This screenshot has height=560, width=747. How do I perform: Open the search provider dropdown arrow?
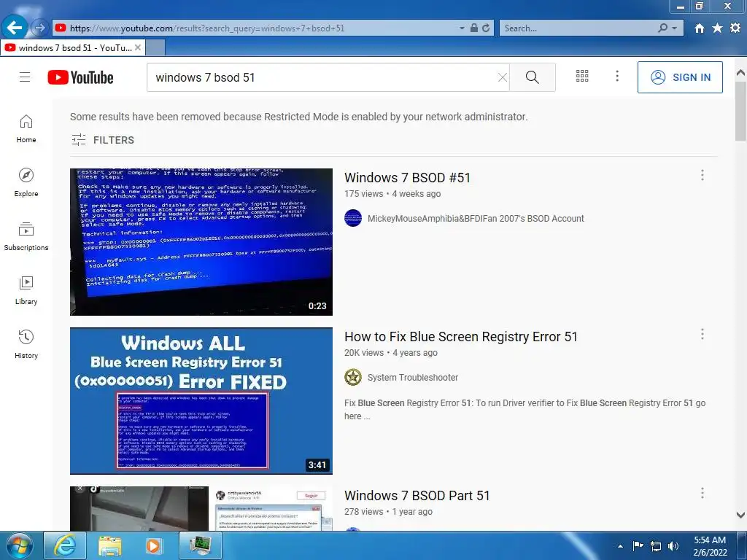675,28
